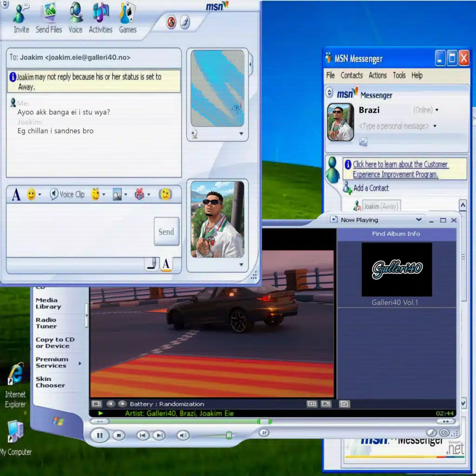The image size is (476, 476).
Task: Click the Voice Clip button
Action: (x=67, y=194)
